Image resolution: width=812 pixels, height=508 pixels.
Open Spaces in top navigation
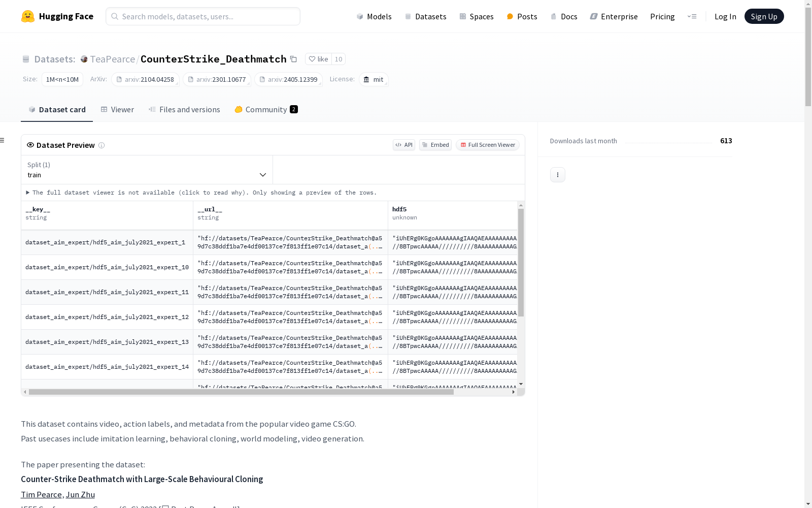tap(477, 16)
